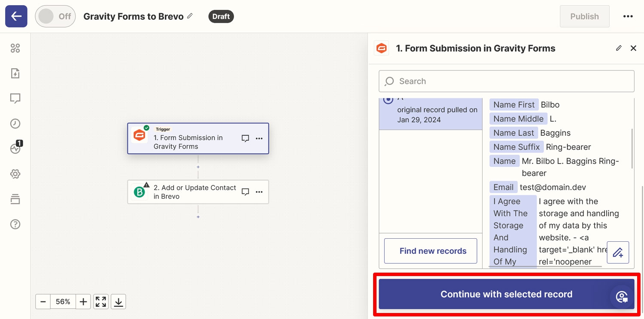Open the comments sidebar icon
This screenshot has height=319, width=644.
point(15,99)
